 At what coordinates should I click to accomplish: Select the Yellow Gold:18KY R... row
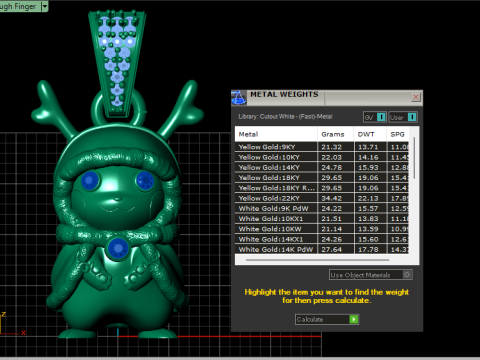(322, 188)
